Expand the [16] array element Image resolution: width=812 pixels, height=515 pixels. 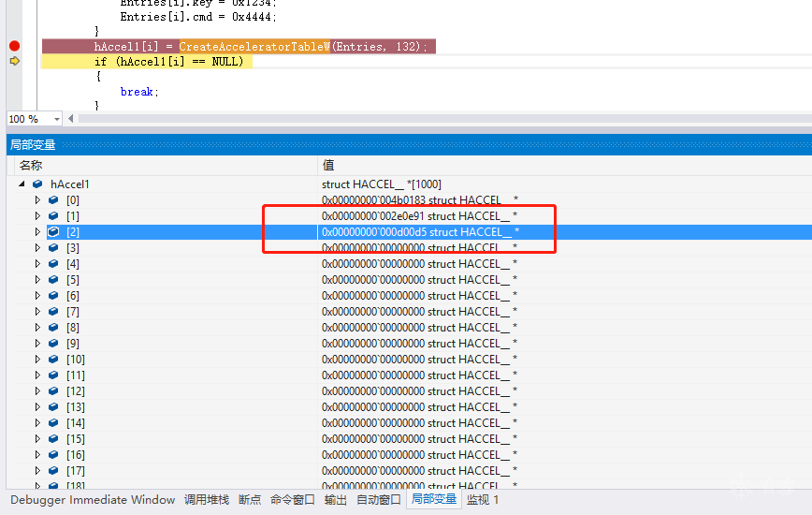[x=37, y=455]
